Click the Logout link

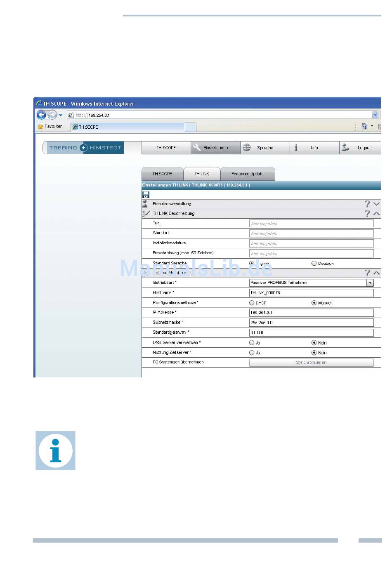[x=364, y=148]
